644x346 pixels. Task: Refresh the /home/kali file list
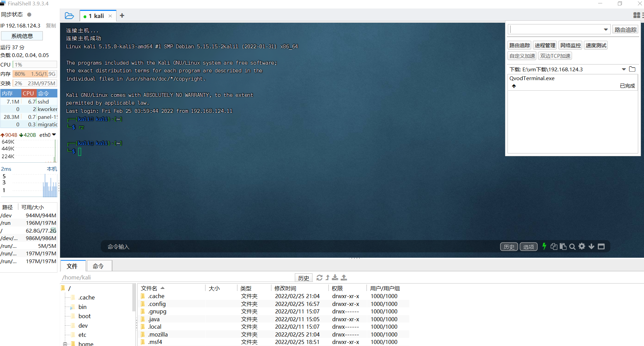319,277
